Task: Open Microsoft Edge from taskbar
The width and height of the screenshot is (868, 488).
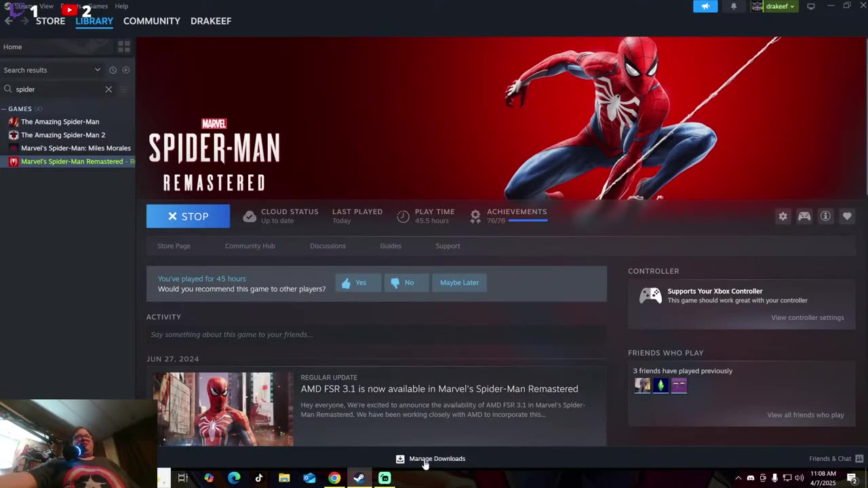Action: [x=234, y=478]
